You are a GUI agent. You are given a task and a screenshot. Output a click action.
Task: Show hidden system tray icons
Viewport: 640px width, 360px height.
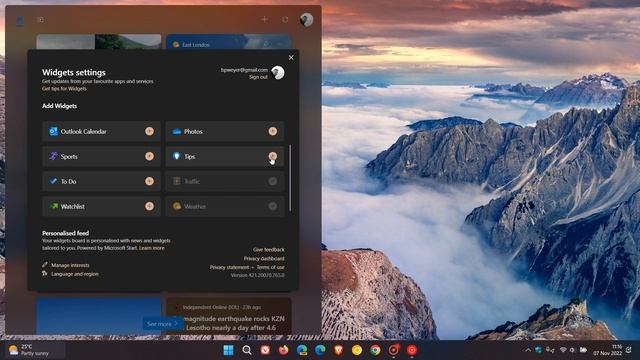pyautogui.click(x=528, y=350)
